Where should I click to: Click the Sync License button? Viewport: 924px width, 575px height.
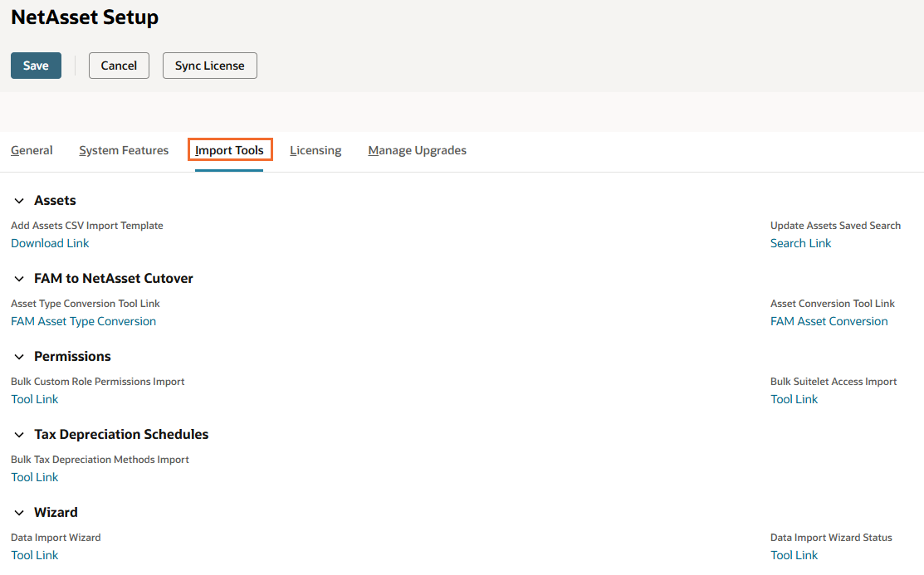pyautogui.click(x=210, y=66)
